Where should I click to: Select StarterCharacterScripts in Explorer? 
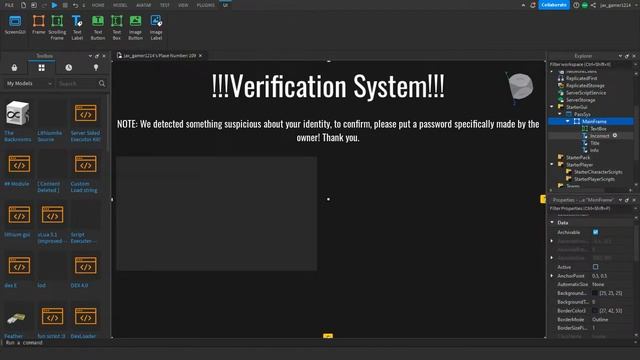(598, 172)
